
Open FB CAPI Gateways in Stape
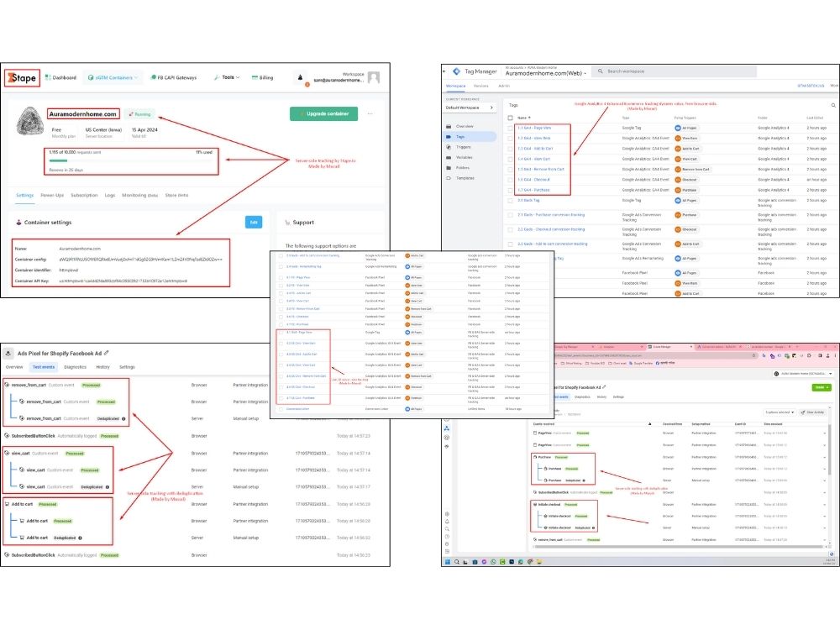(174, 77)
